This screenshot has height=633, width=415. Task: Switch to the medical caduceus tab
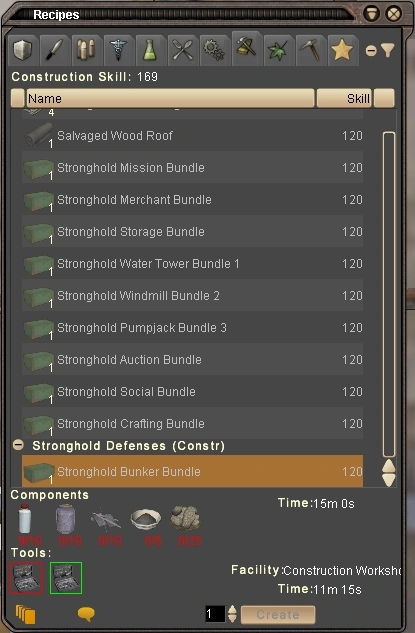point(118,50)
